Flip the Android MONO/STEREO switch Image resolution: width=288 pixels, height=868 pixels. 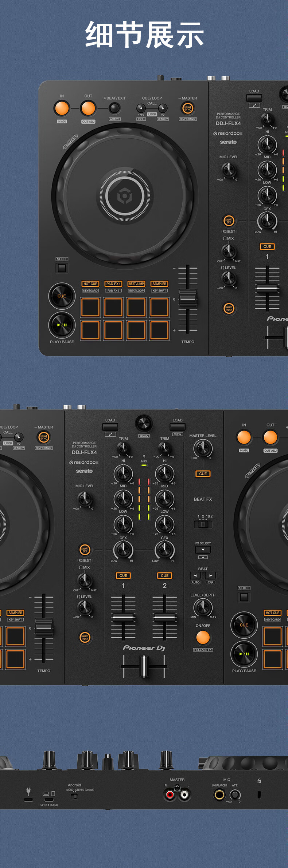75,796
